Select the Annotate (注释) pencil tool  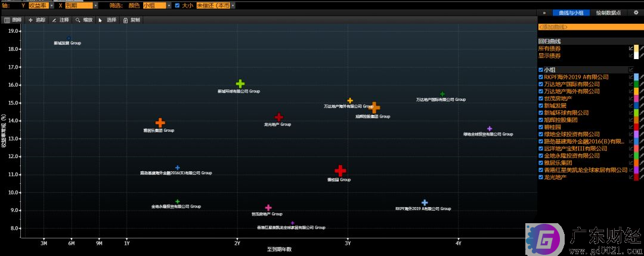point(60,20)
